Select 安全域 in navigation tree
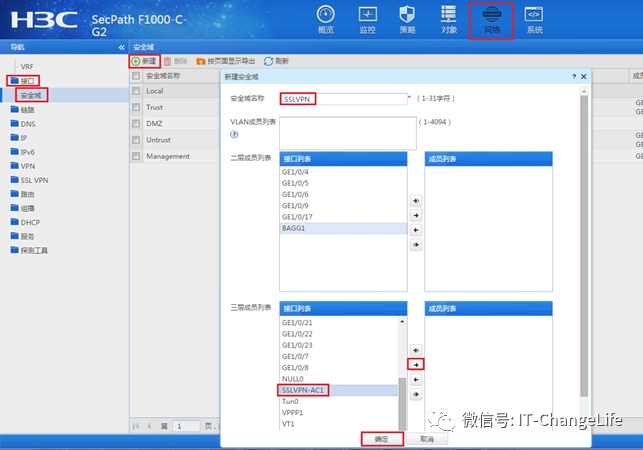This screenshot has width=643, height=450. 32,95
